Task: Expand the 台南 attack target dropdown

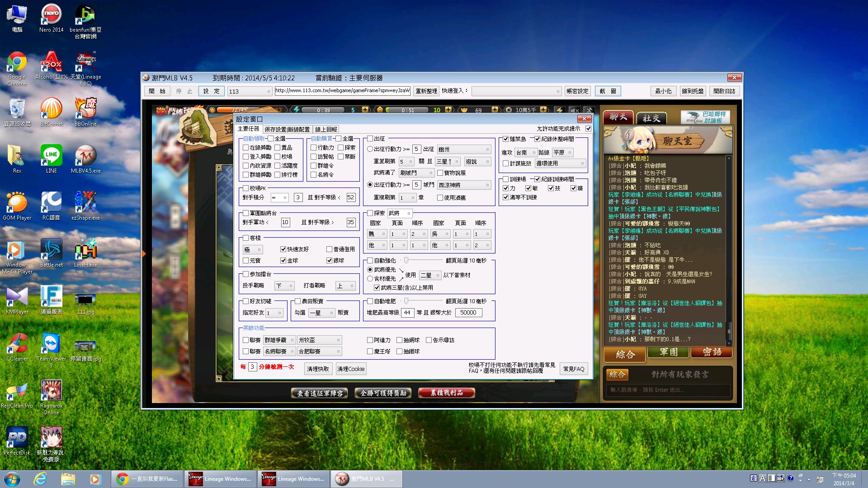Action: click(526, 153)
